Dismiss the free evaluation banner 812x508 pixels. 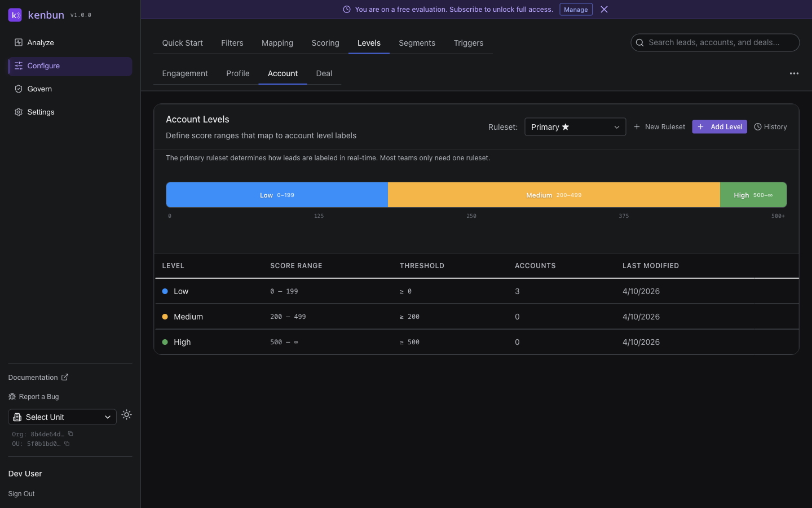(x=604, y=10)
